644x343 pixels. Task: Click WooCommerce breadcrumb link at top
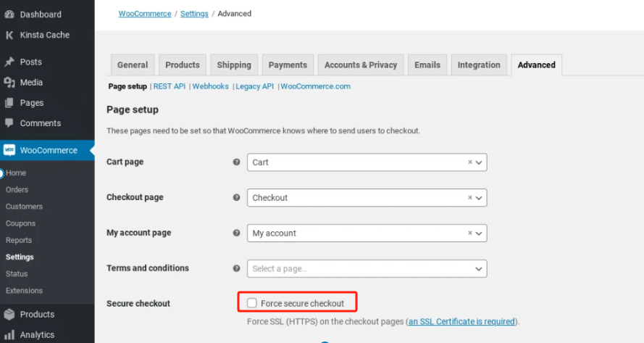(x=145, y=14)
